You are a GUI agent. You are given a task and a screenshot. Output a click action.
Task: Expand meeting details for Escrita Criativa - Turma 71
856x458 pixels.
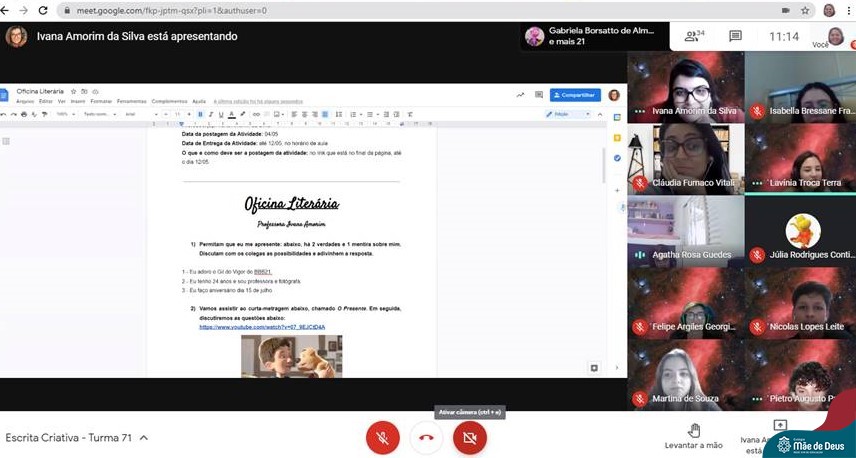click(x=144, y=438)
